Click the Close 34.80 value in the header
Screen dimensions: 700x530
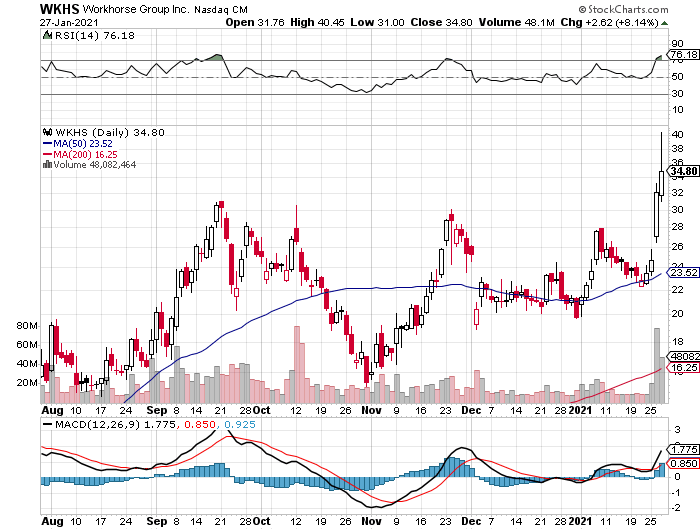tap(441, 22)
